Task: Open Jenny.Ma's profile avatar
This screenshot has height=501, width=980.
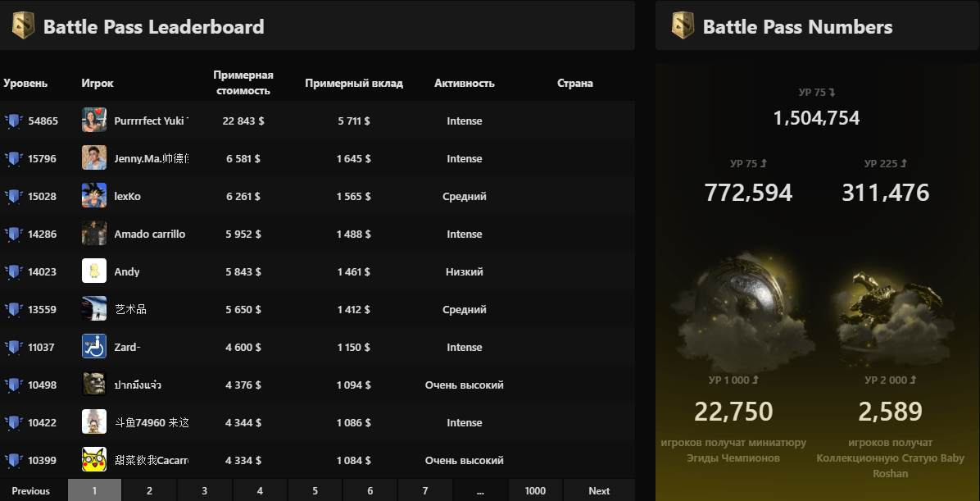Action: click(x=94, y=158)
